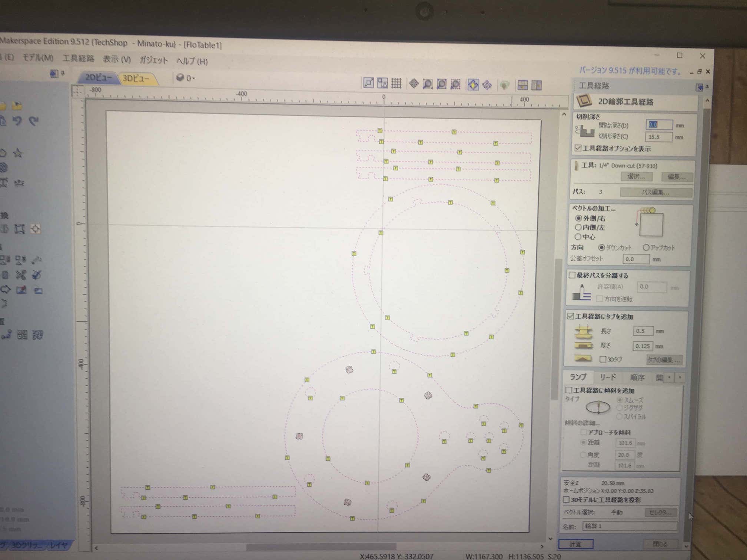Click the toolpath panel scroll-up arrow
Screen dimensions: 747x560
(707, 101)
